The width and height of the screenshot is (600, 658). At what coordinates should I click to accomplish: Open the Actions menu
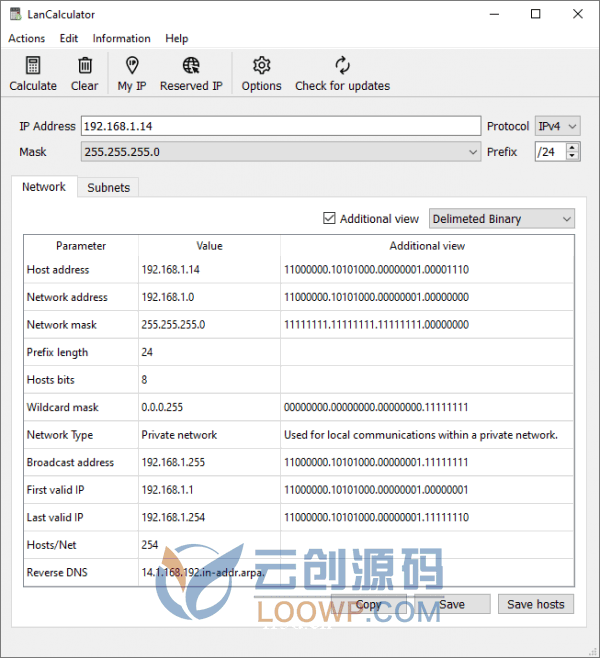point(26,39)
